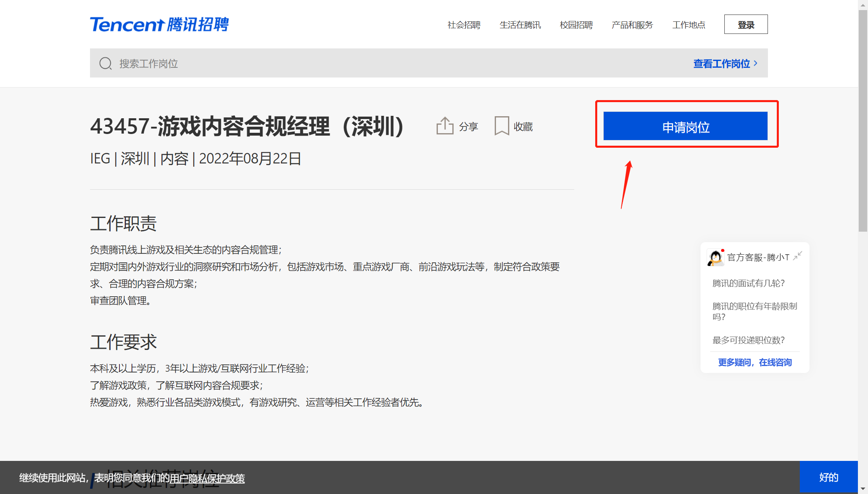Click the scrollbar down arrow
This screenshot has width=868, height=494.
(863, 490)
